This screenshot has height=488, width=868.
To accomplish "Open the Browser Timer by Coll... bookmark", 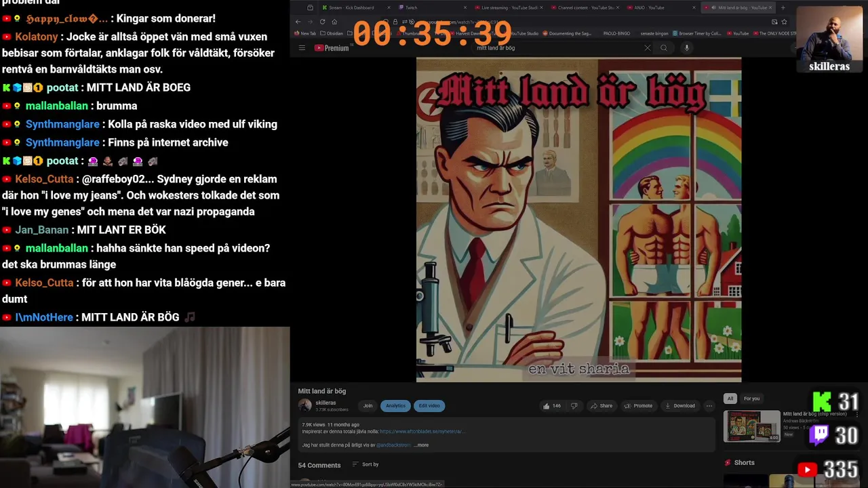I will [697, 33].
